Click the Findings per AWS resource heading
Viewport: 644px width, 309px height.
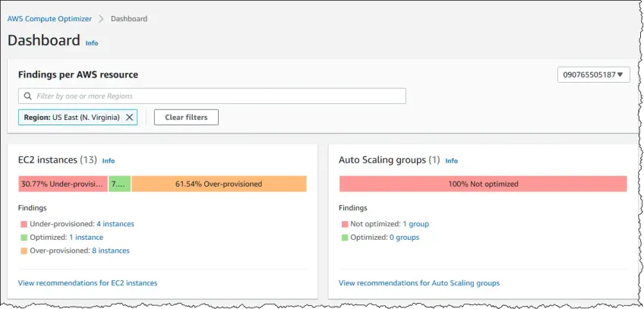click(x=78, y=74)
